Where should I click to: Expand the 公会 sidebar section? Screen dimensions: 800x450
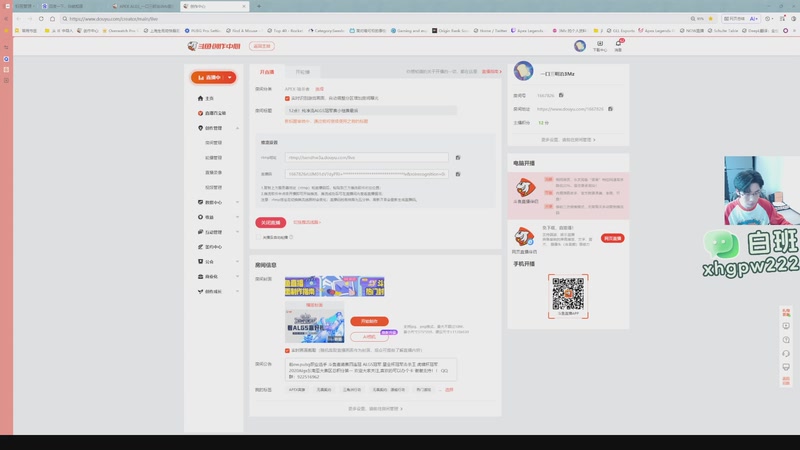pyautogui.click(x=237, y=261)
